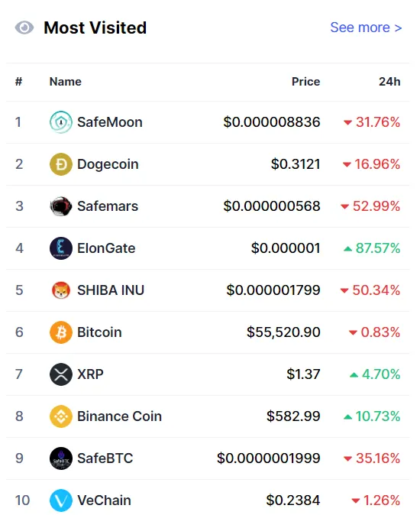Click the SHIBA INU dog logo

60,290
